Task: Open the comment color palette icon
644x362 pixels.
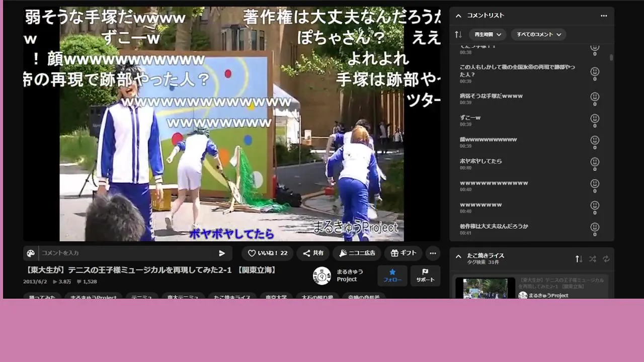Action: [x=31, y=253]
